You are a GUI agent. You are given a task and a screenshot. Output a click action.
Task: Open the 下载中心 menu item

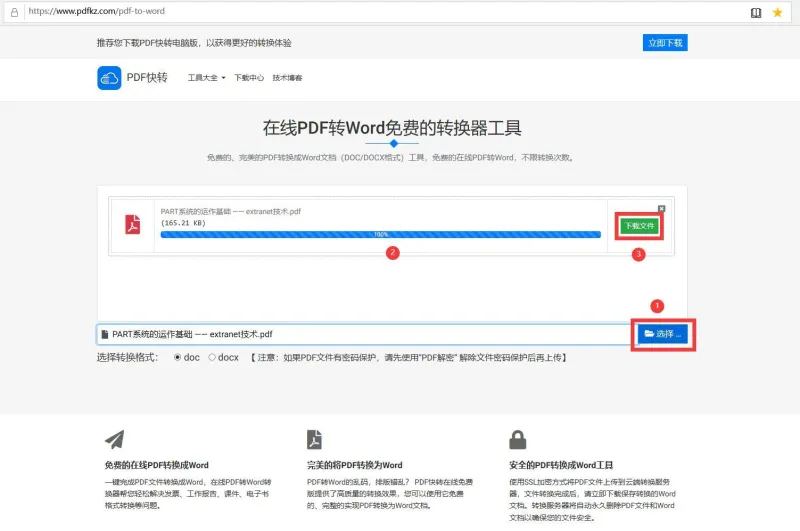(249, 78)
